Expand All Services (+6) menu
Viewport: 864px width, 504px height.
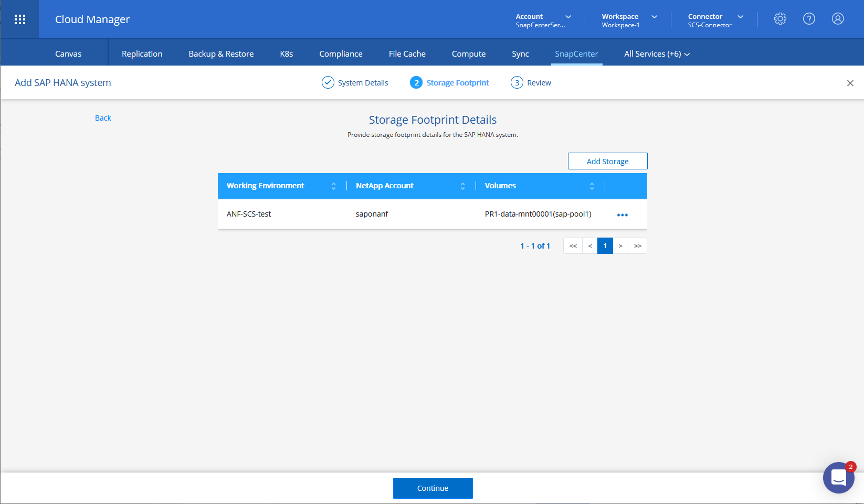point(657,54)
